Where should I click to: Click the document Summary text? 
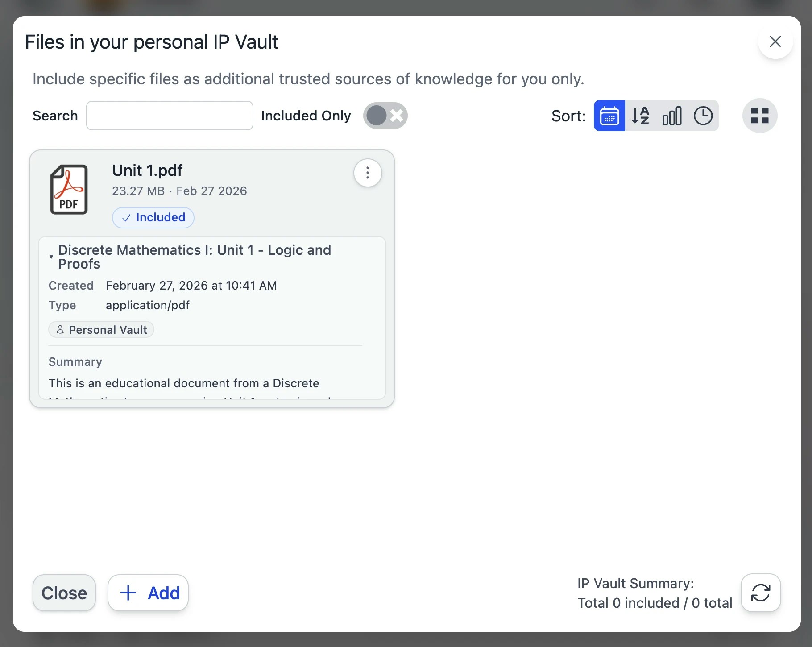coord(184,383)
